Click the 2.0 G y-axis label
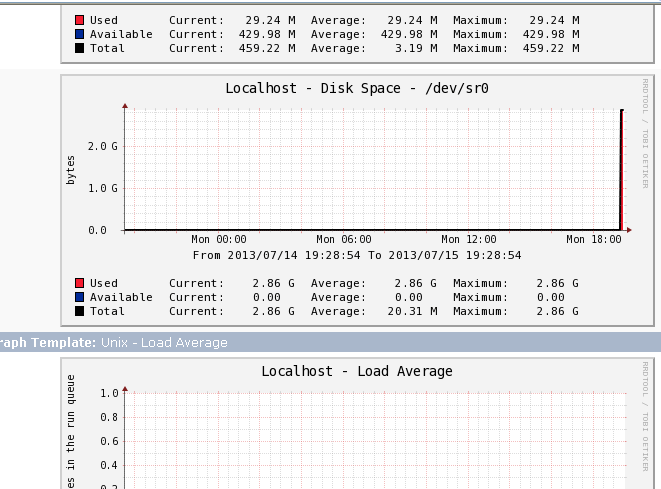This screenshot has width=661, height=489. [103, 146]
